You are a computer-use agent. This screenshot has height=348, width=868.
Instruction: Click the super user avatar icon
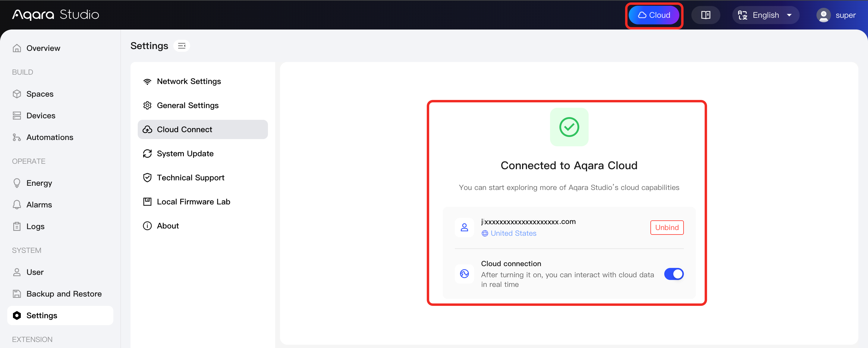click(x=823, y=15)
